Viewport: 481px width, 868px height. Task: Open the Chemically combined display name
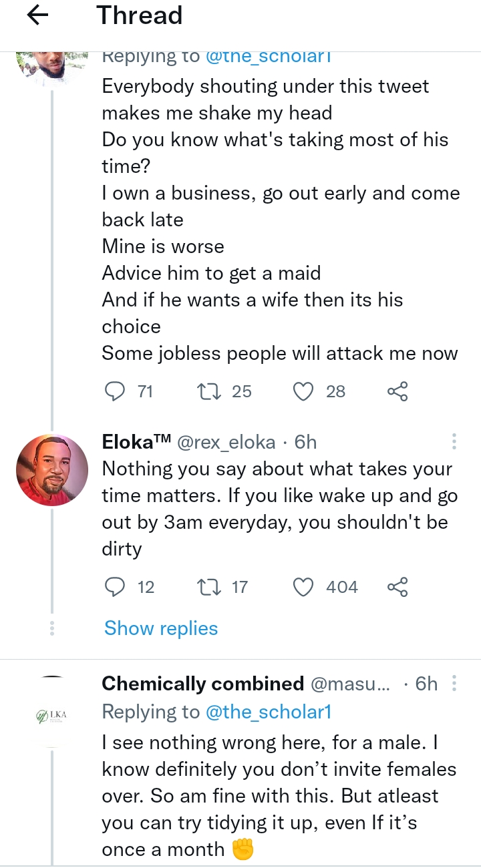(x=202, y=684)
